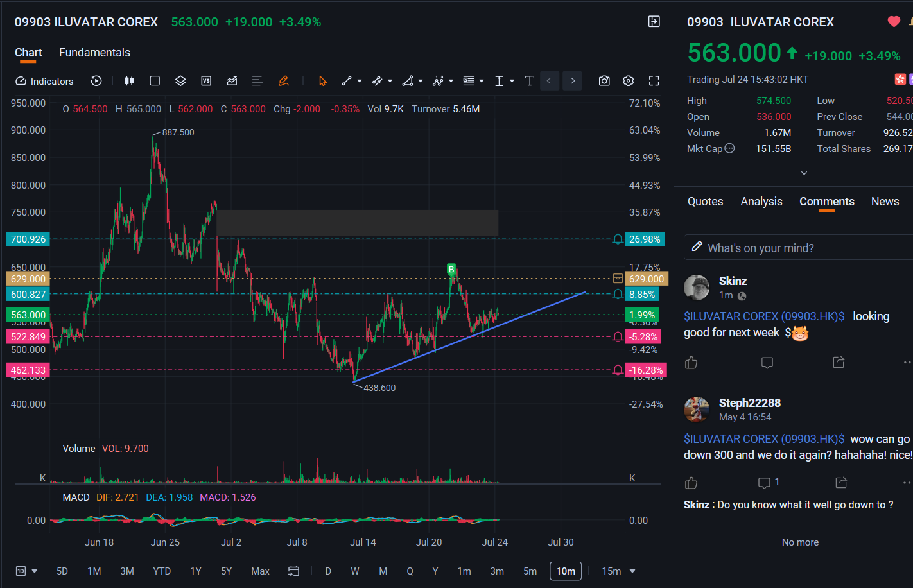
Task: Open replies on Steph22288's comment
Action: coord(769,483)
